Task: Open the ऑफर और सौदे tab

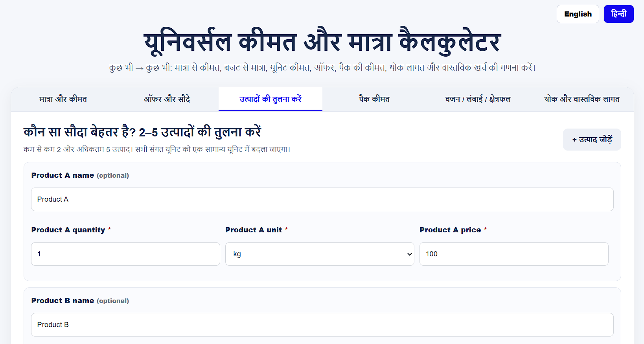Action: (167, 99)
